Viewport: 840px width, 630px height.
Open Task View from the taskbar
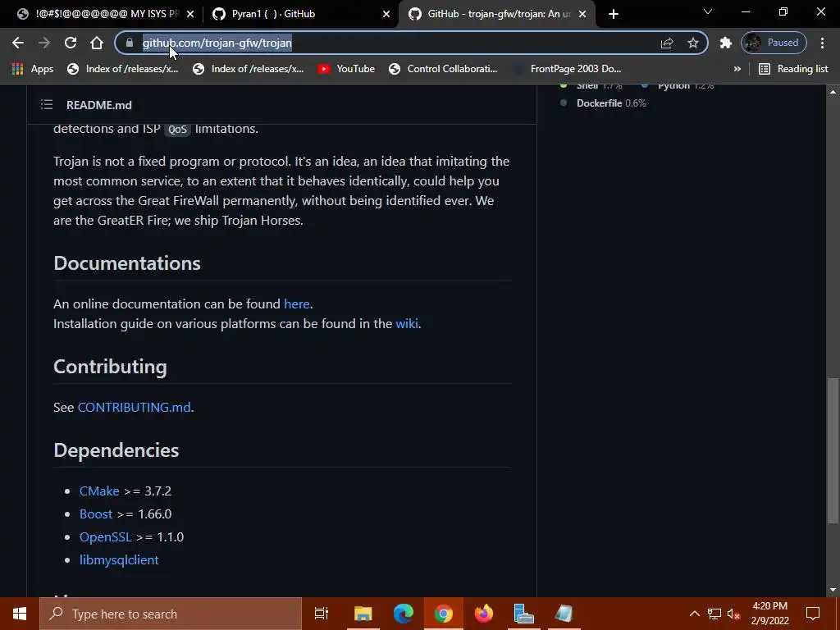(x=322, y=614)
